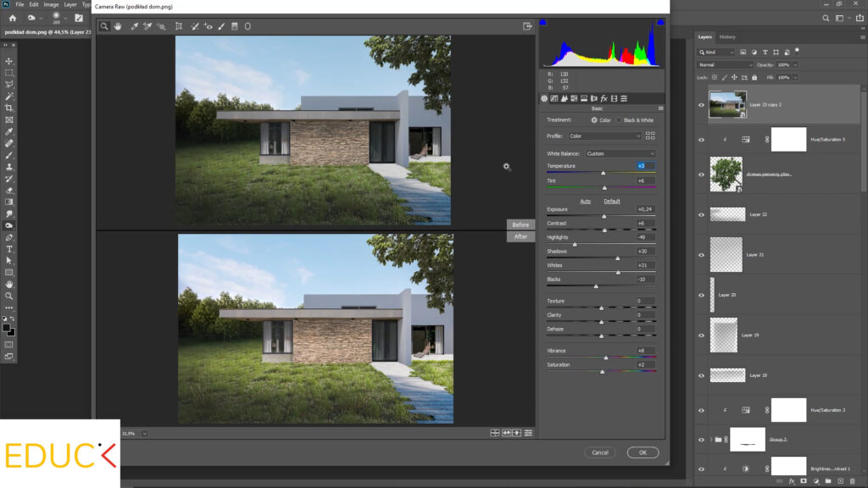
Task: Open the layer Fill dropdown
Action: point(795,77)
